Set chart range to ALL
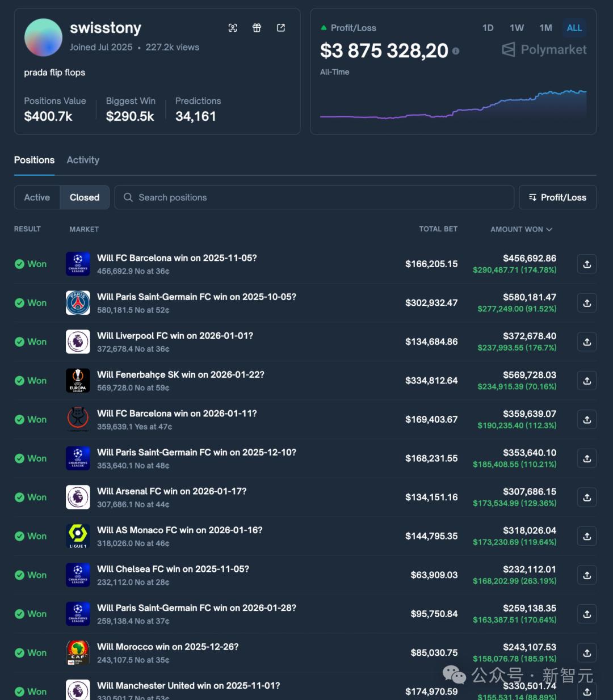613x700 pixels. (574, 28)
